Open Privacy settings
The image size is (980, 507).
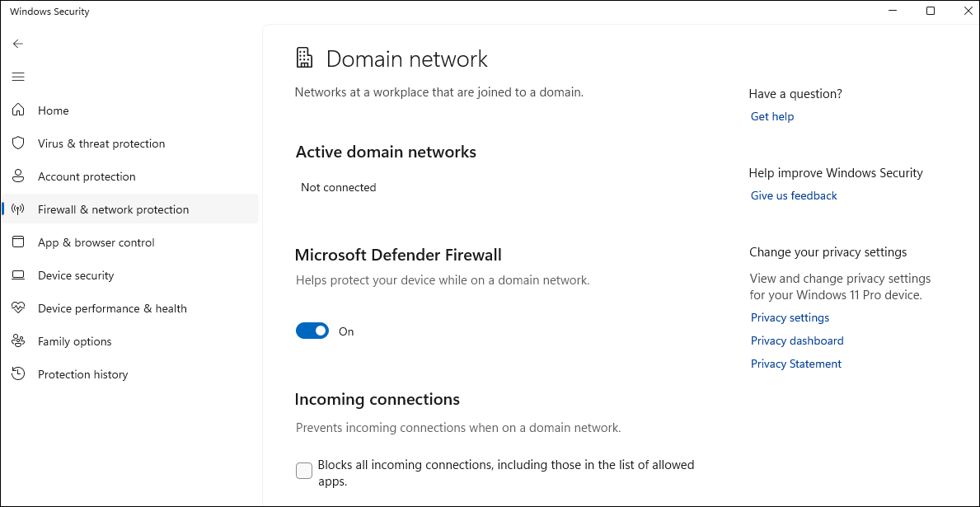pos(789,317)
